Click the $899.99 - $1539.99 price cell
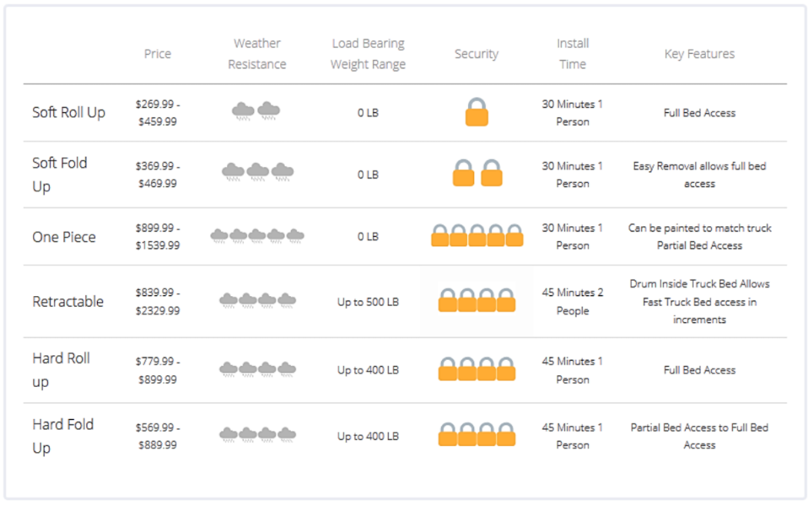This screenshot has width=812, height=506. coord(158,236)
